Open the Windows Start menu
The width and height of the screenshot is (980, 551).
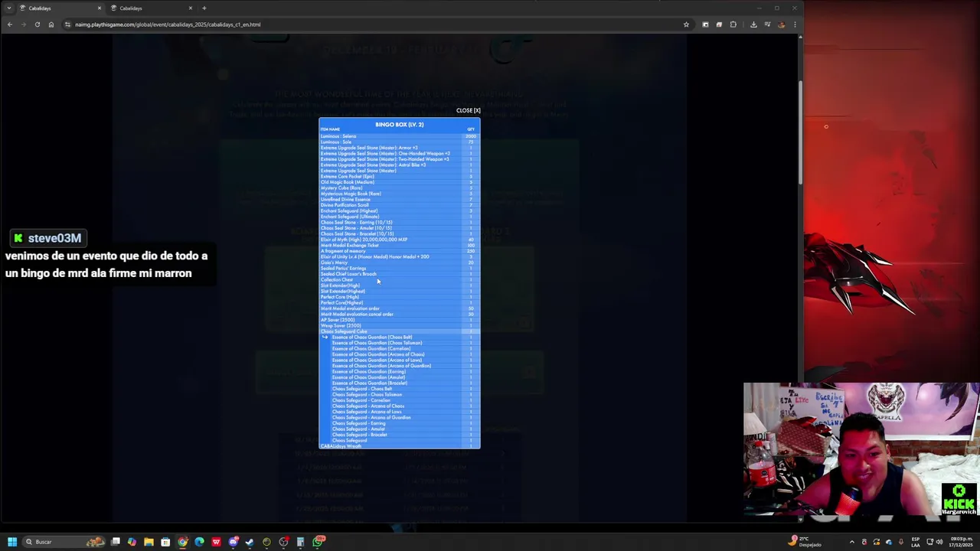[x=11, y=542]
